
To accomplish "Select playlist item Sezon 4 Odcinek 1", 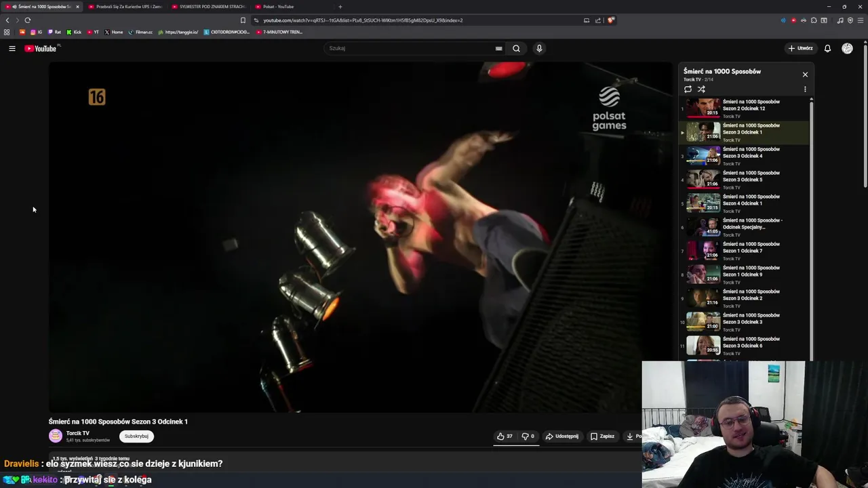I will (x=744, y=203).
